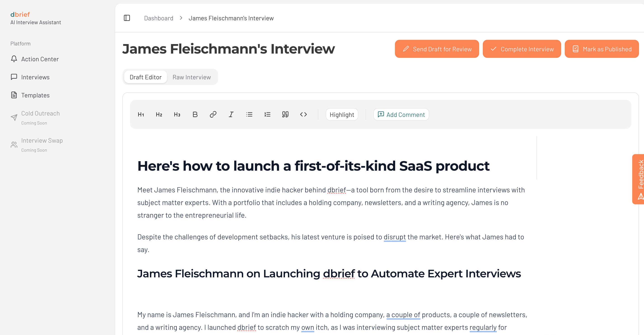Image resolution: width=644 pixels, height=335 pixels.
Task: Toggle the sidebar panel icon
Action: coord(127,18)
